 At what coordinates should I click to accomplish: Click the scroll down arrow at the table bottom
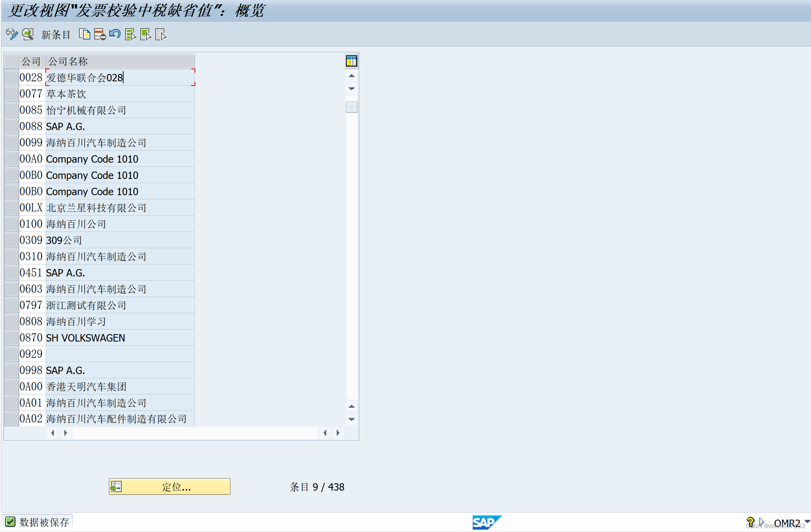coord(351,419)
